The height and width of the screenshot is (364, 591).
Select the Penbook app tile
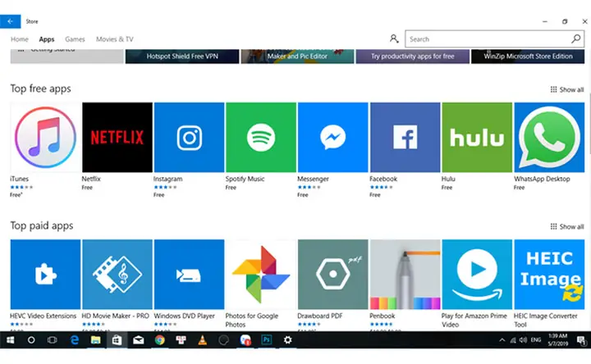pos(405,275)
